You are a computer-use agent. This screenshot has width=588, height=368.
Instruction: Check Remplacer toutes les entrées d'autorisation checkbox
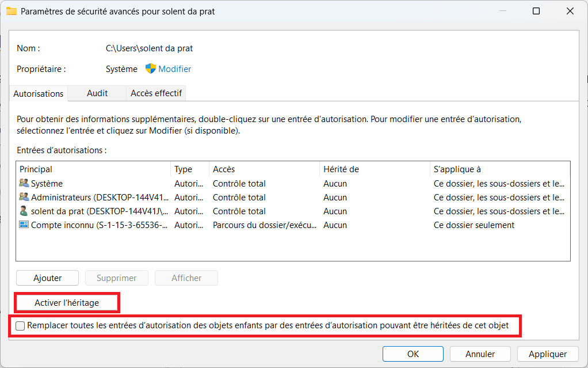pos(20,325)
